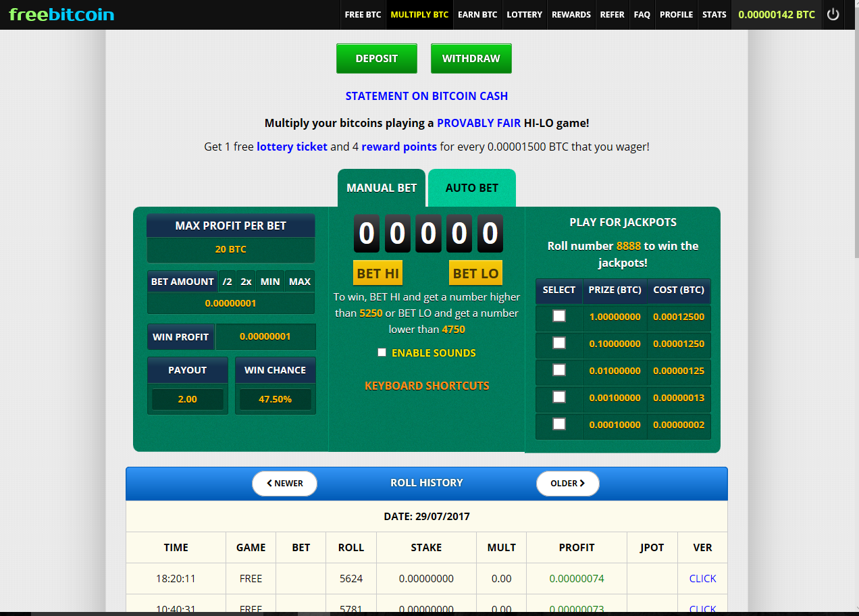The image size is (859, 616).
Task: Switch to the MANUAL BET tab
Action: click(382, 188)
